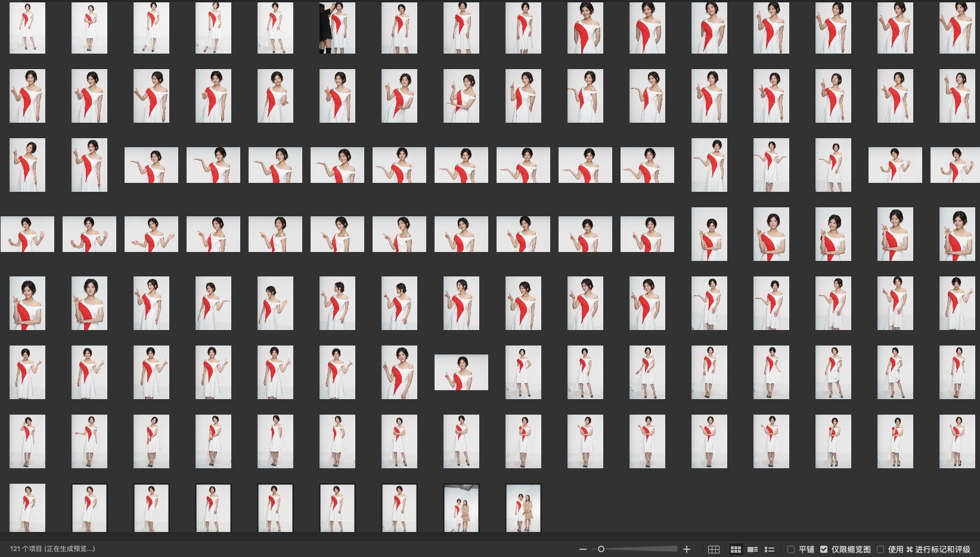Uncheck the 仅限缩览图 checkbox
The height and width of the screenshot is (557, 980).
pyautogui.click(x=824, y=549)
